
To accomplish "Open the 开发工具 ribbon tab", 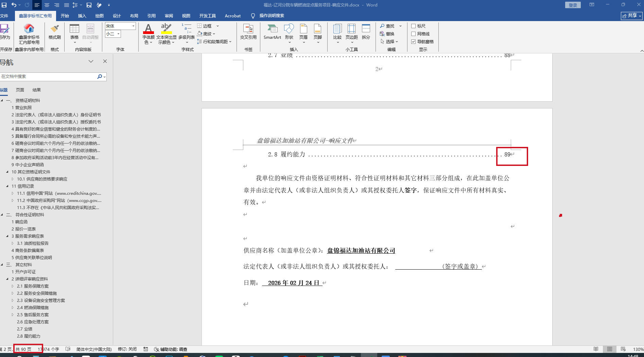I will point(207,16).
